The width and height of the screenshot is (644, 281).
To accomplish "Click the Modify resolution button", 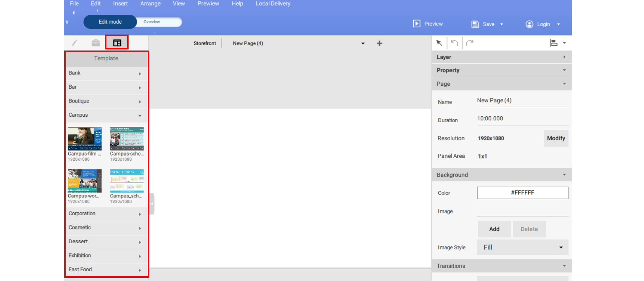I will tap(556, 139).
